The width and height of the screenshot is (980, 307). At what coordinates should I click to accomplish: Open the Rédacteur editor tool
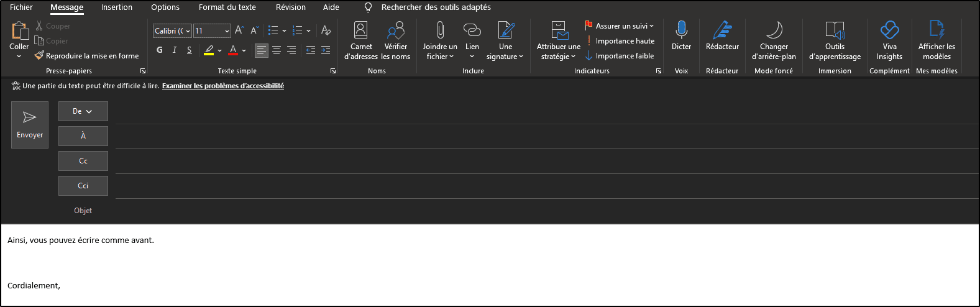coord(722,35)
